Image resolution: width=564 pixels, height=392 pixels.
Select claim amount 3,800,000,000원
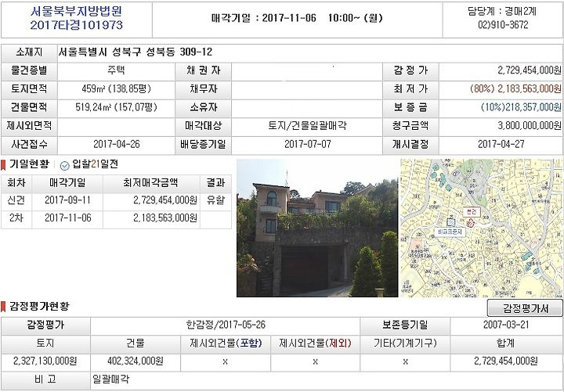click(530, 126)
